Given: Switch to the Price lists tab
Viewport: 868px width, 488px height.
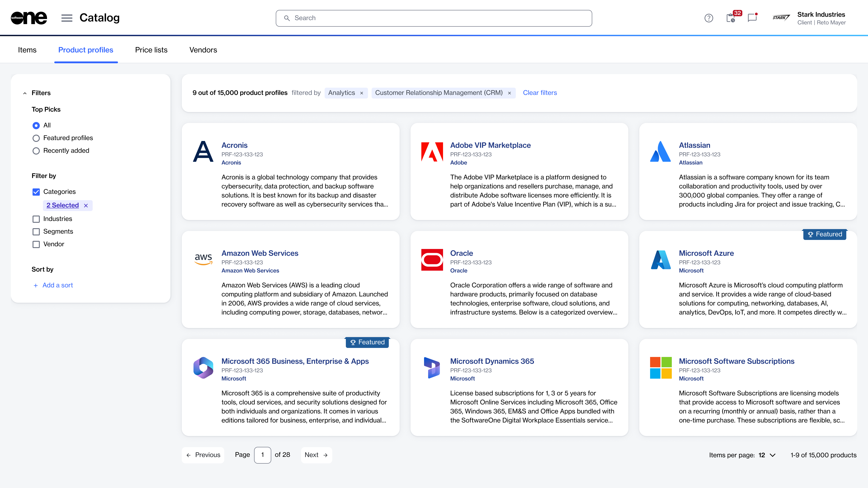Looking at the screenshot, I should 151,50.
